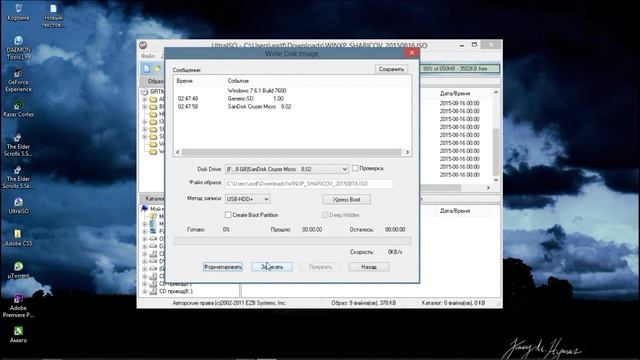The image size is (640, 360).
Task: Click the Xpress Boot button
Action: click(347, 199)
